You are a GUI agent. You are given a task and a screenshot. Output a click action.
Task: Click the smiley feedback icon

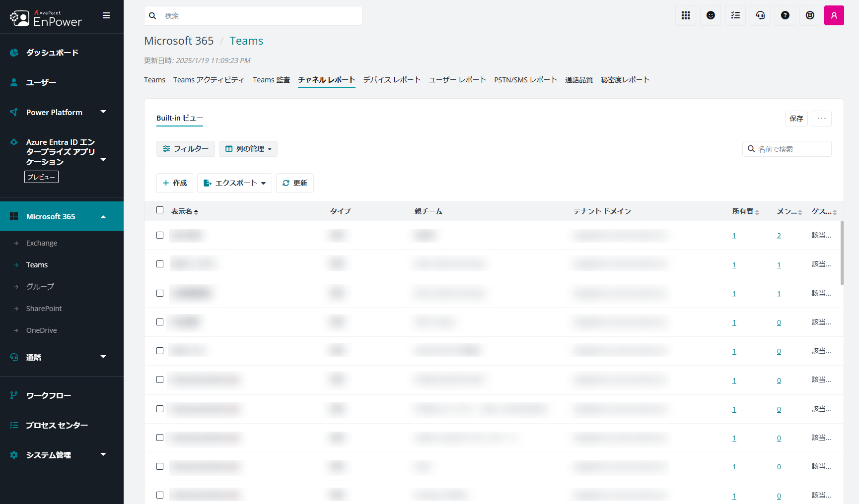pos(711,15)
